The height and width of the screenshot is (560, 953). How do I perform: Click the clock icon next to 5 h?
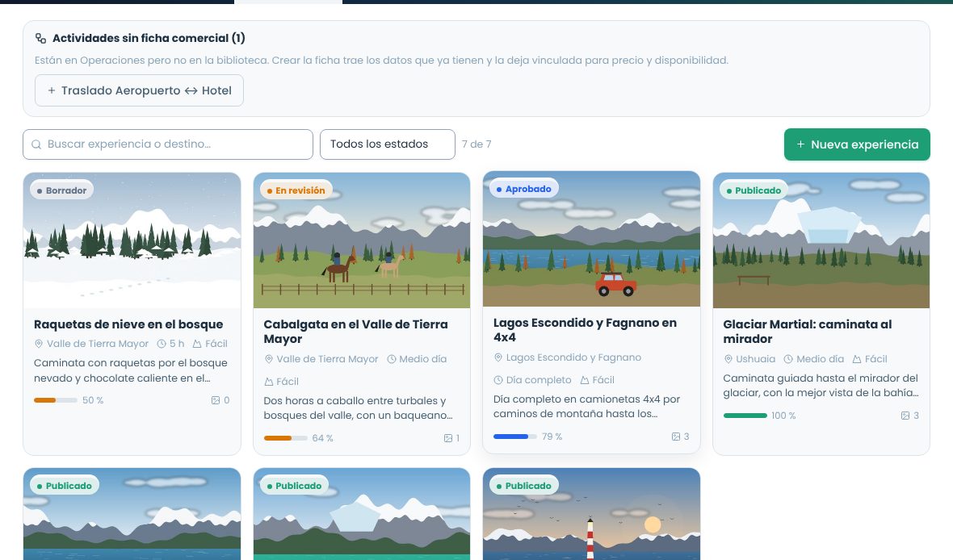coord(162,344)
